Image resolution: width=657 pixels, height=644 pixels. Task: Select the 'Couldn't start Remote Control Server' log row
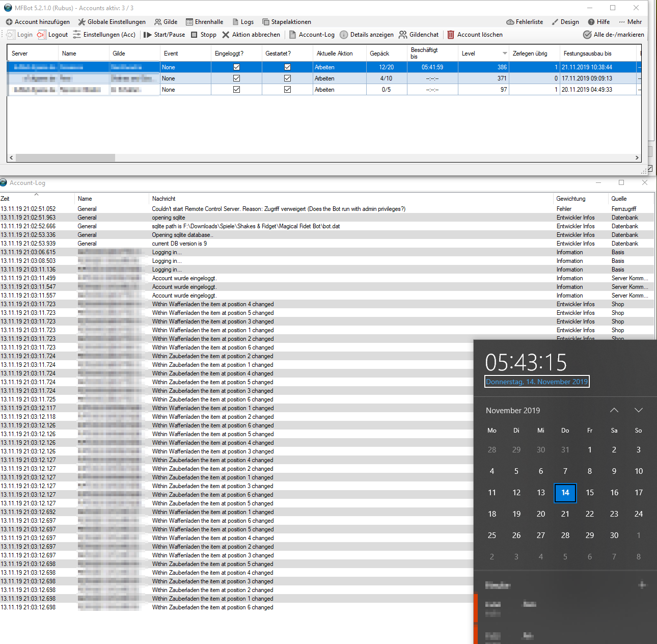[327, 209]
